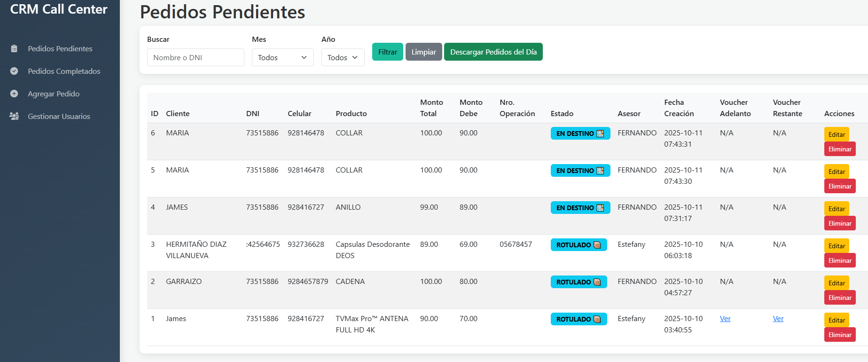Click ROTULADO status badge for order 1
The width and height of the screenshot is (868, 362).
click(579, 319)
